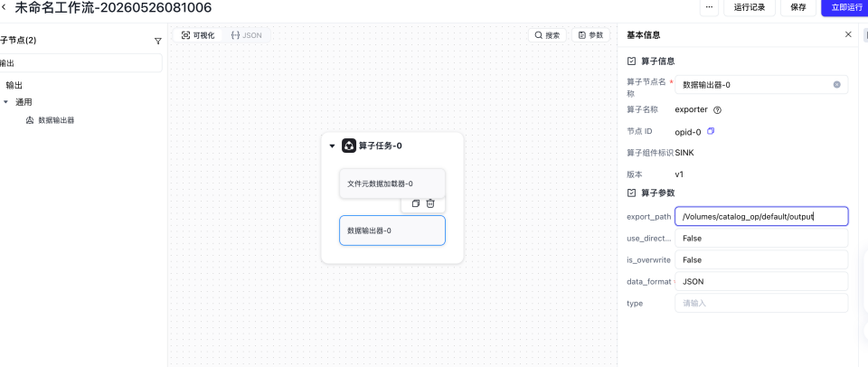This screenshot has height=367, width=868.
Task: Select 数据输出器 in the operator tree
Action: click(x=56, y=120)
